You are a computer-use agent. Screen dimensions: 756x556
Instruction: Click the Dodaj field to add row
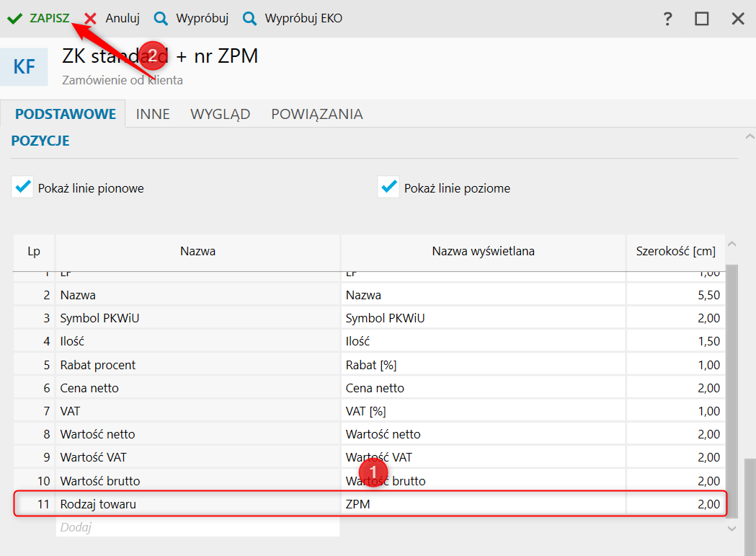point(197,527)
